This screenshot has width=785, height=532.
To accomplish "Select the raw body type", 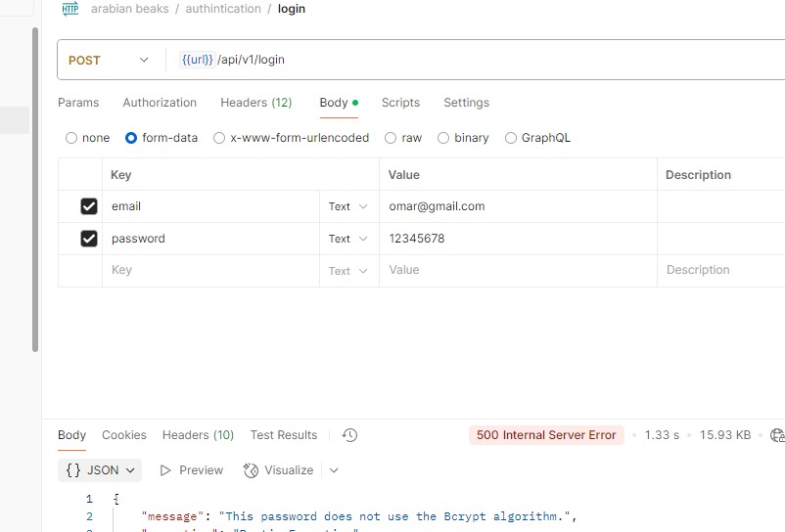I will [391, 138].
